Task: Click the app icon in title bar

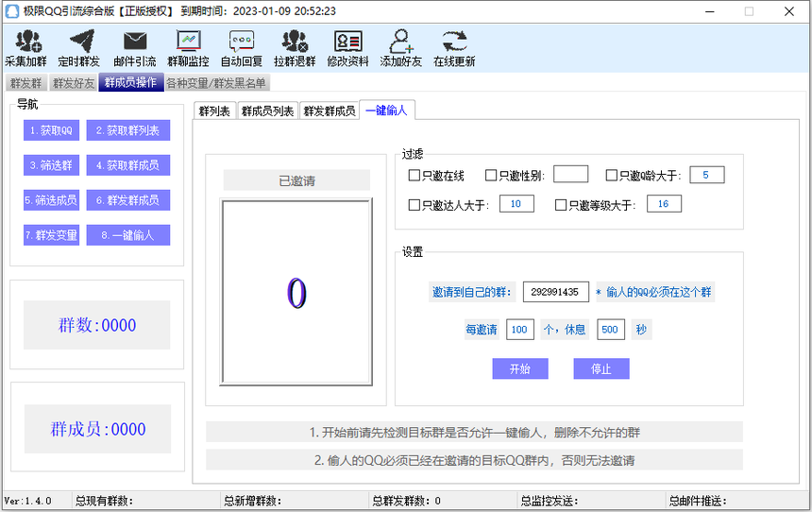Action: click(x=12, y=11)
